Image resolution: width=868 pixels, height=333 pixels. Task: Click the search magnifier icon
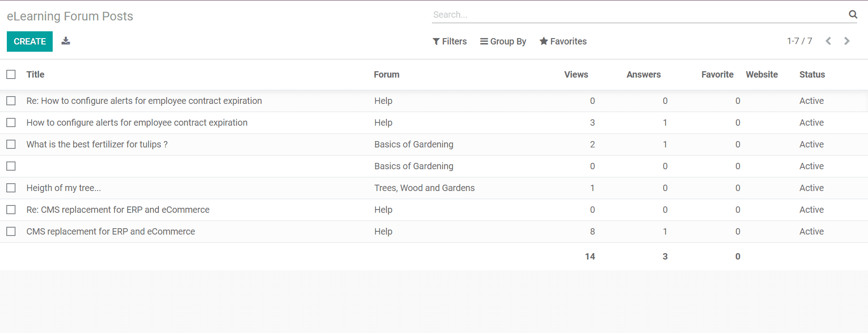853,15
